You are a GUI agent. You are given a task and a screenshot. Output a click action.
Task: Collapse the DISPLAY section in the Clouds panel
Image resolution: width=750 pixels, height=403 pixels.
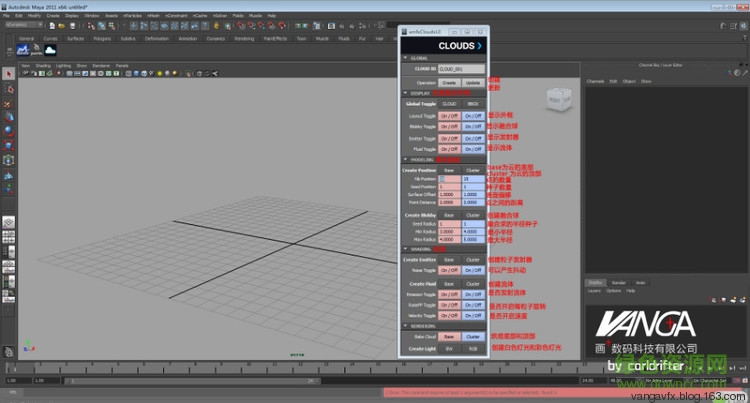[405, 93]
